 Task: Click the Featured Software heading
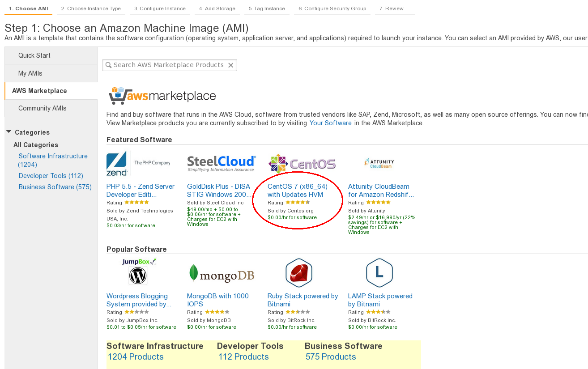[x=139, y=140]
